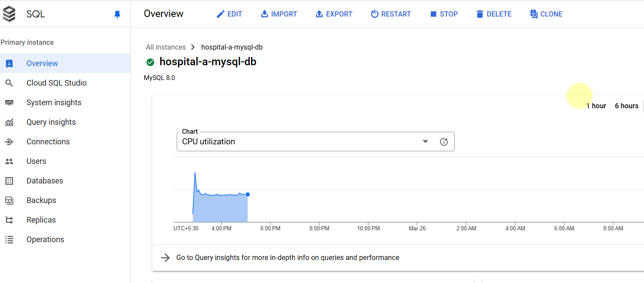Open the Databases section
644x283 pixels.
point(45,181)
